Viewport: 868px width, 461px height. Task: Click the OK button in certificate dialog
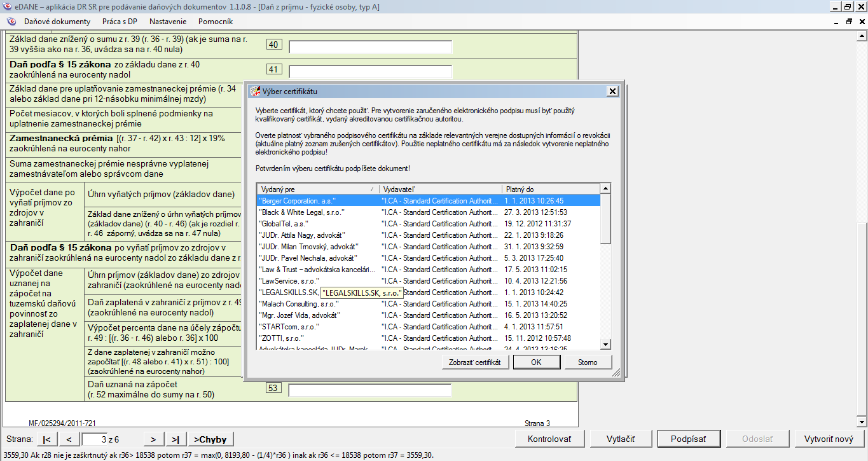click(x=536, y=362)
